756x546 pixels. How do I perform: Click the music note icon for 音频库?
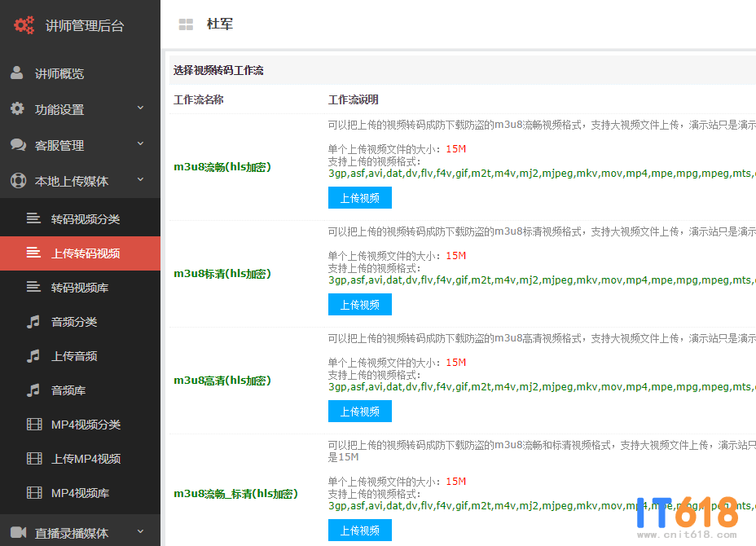(33, 390)
